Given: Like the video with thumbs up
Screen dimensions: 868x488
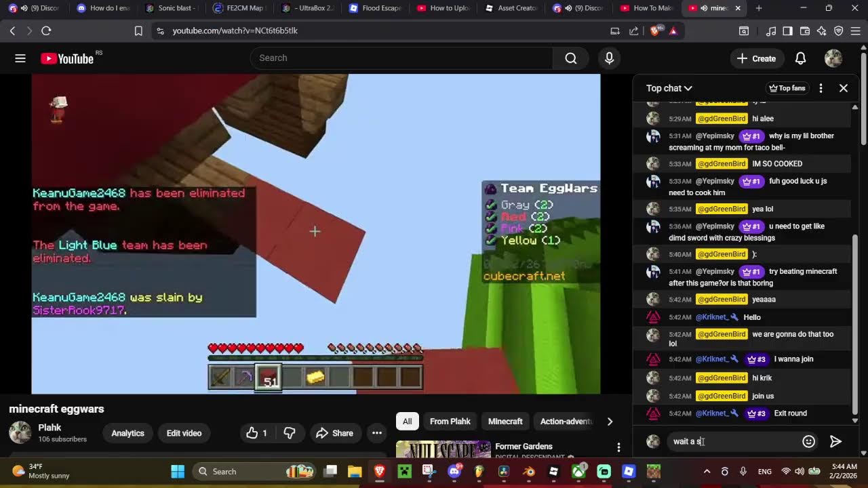Looking at the screenshot, I should [256, 433].
